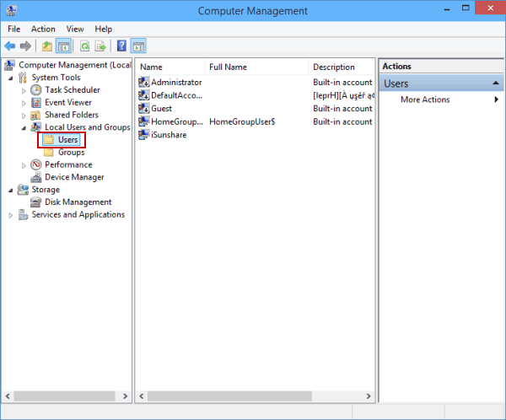Image resolution: width=506 pixels, height=420 pixels.
Task: Expand the Services and Applications node
Action: (x=11, y=215)
